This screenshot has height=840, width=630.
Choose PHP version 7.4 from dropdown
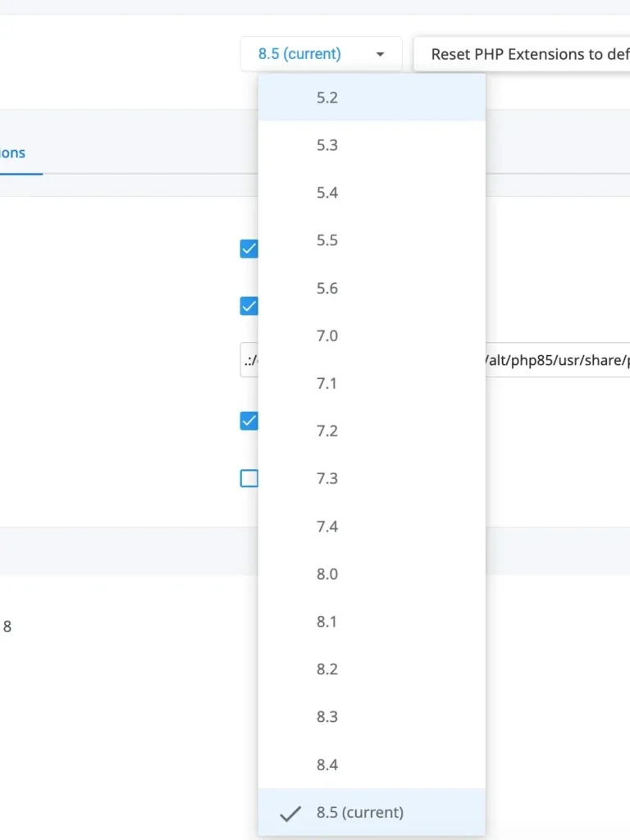[372, 527]
